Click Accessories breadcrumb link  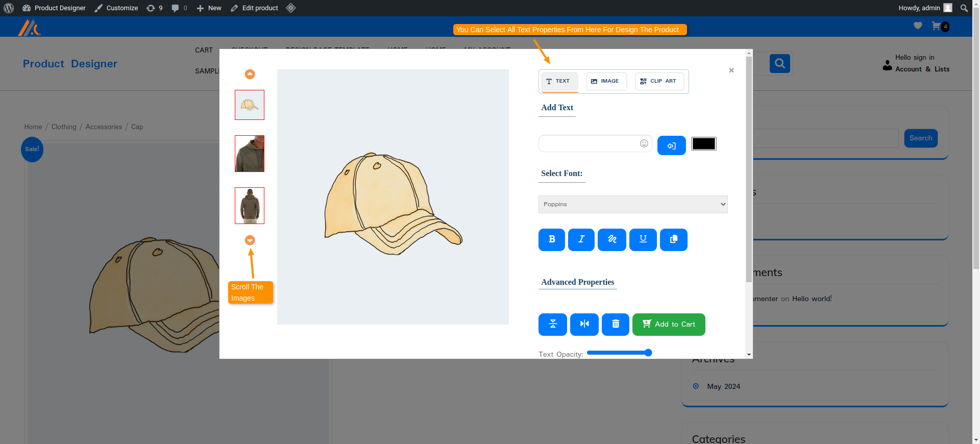(104, 127)
